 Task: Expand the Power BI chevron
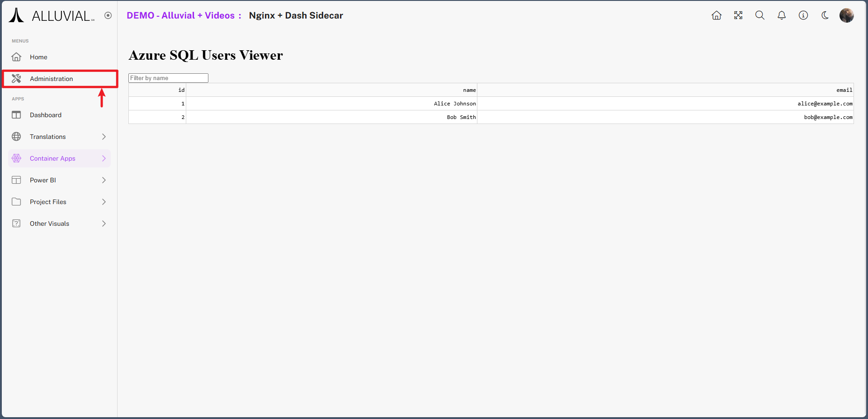coord(104,180)
